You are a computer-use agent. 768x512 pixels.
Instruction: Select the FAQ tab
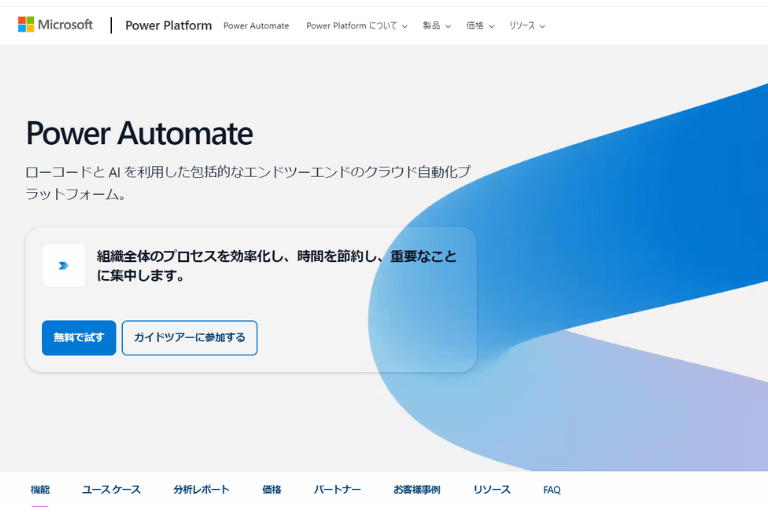point(552,489)
